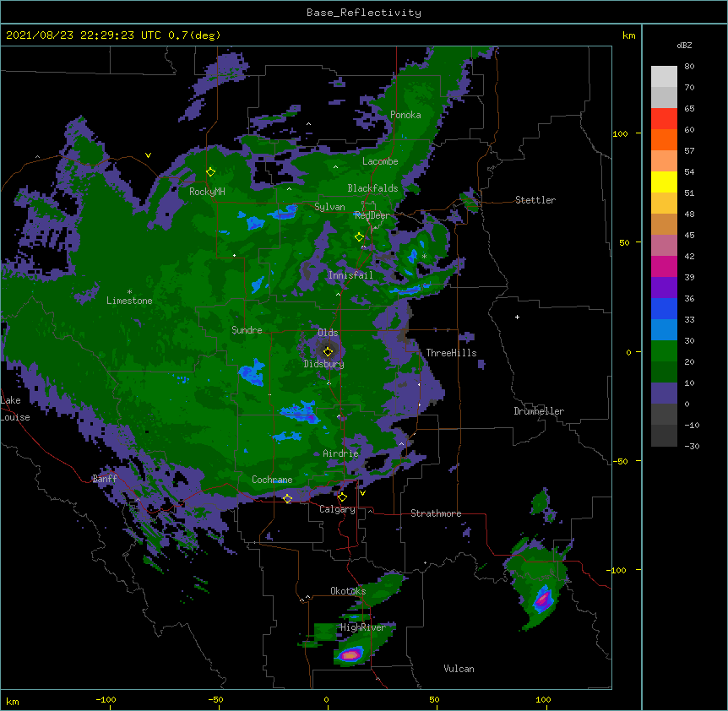Select the yellow V marker northwest of RockyMH

pos(148,155)
